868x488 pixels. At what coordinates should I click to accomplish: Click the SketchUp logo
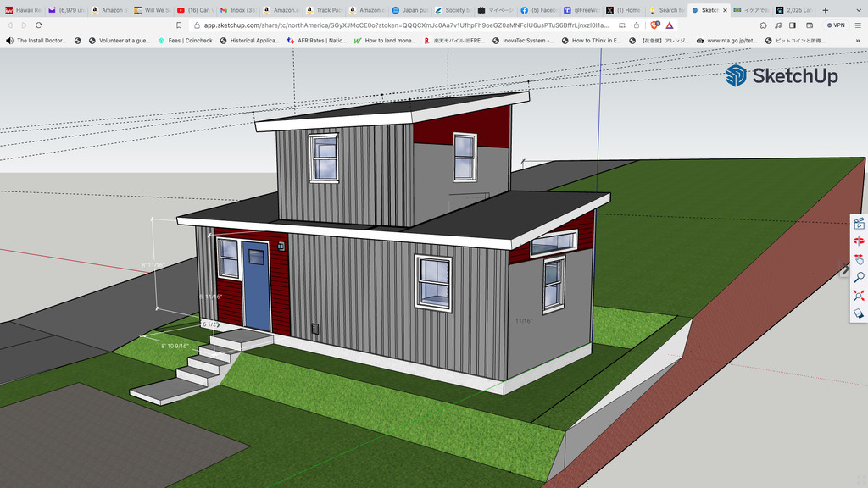tap(781, 76)
